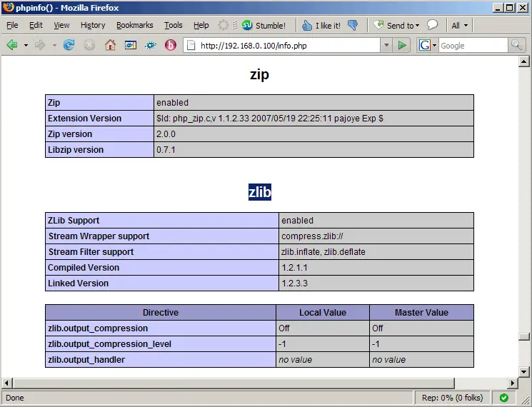The image size is (532, 407).
Task: Click 'zlib.output_compression_level' directive cell
Action: click(x=161, y=344)
